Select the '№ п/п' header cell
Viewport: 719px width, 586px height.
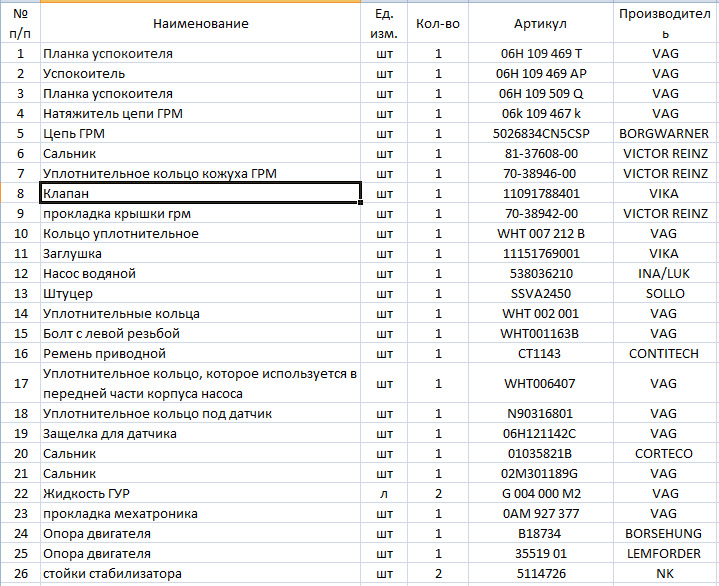pos(21,23)
